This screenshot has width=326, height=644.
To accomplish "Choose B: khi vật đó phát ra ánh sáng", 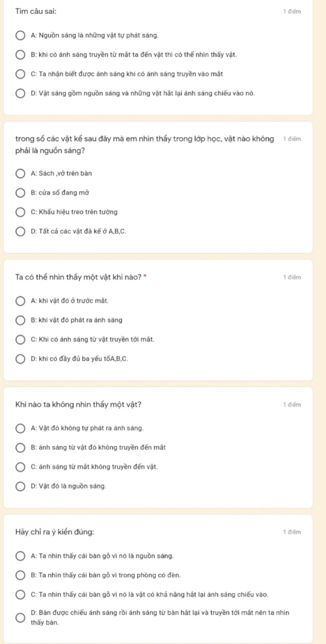I will tap(20, 320).
